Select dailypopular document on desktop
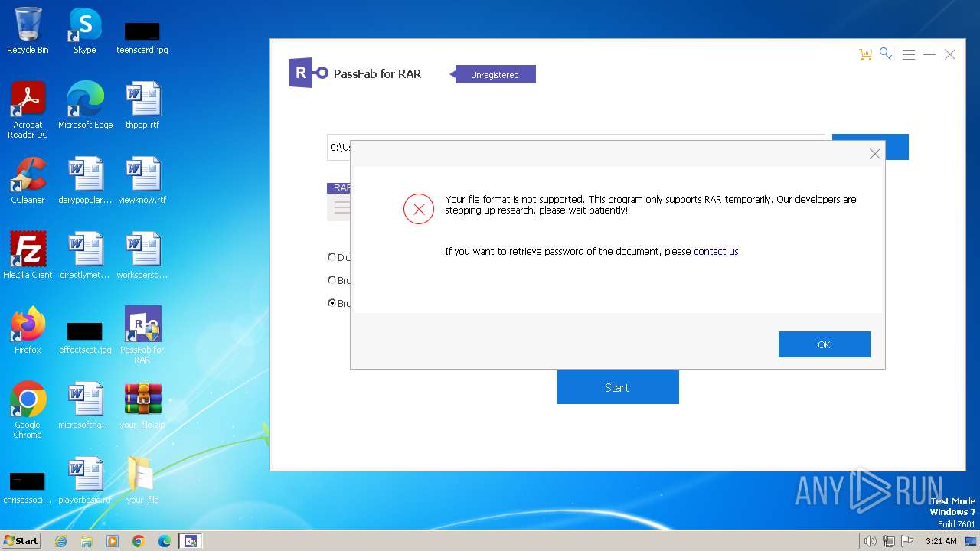This screenshot has width=980, height=551. pos(85,181)
